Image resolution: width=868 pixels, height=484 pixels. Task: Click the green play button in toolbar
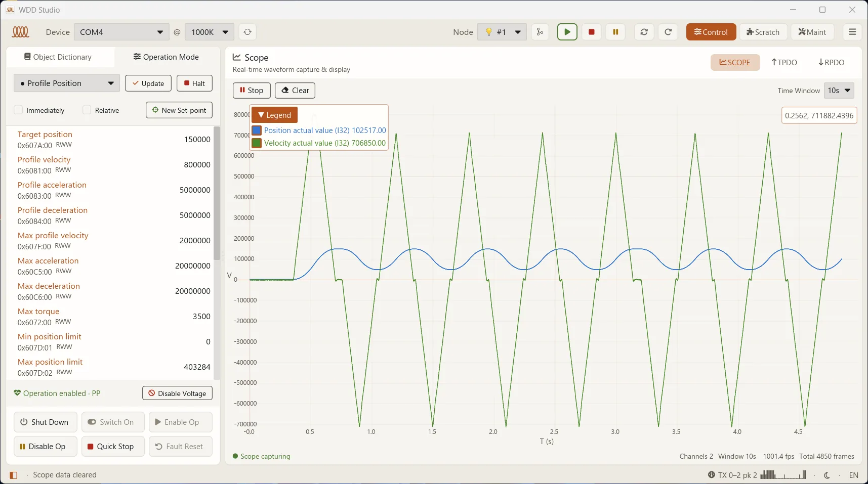click(567, 32)
